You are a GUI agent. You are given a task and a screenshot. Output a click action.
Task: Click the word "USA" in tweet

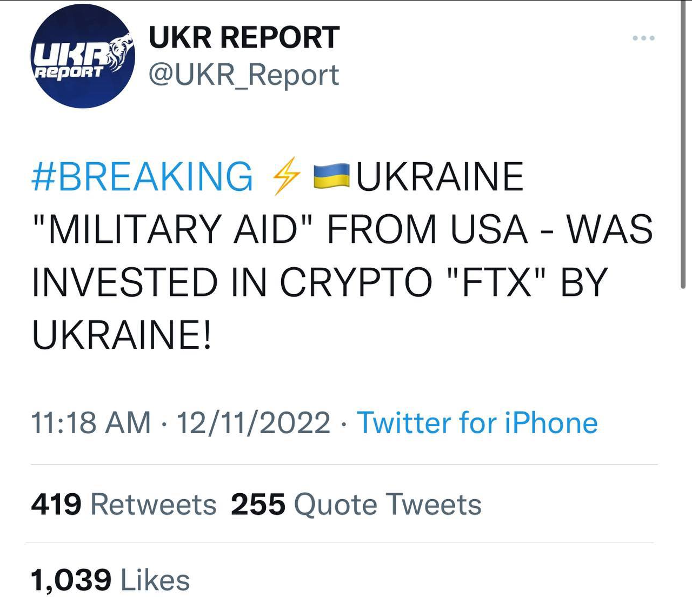[x=489, y=229]
